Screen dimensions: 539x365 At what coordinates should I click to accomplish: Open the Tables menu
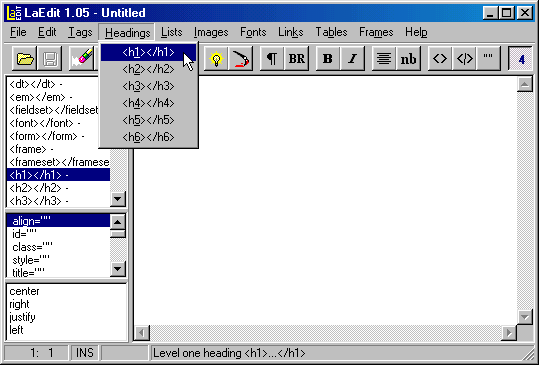(331, 32)
